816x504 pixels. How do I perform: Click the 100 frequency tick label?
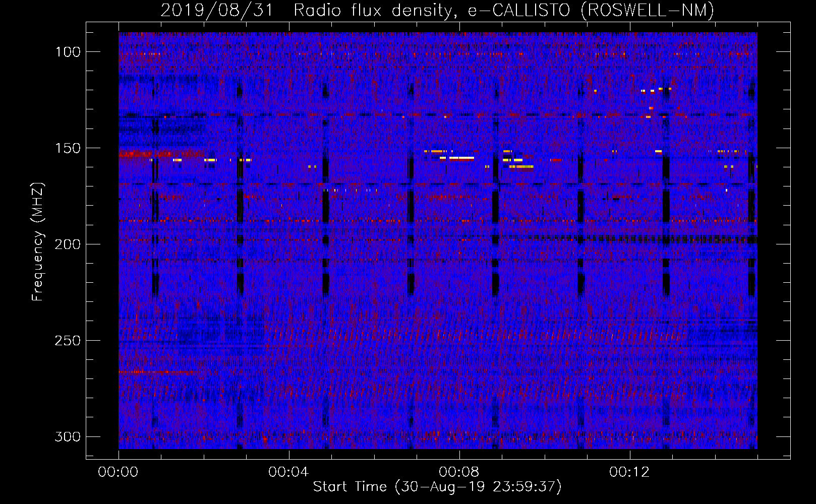(68, 52)
